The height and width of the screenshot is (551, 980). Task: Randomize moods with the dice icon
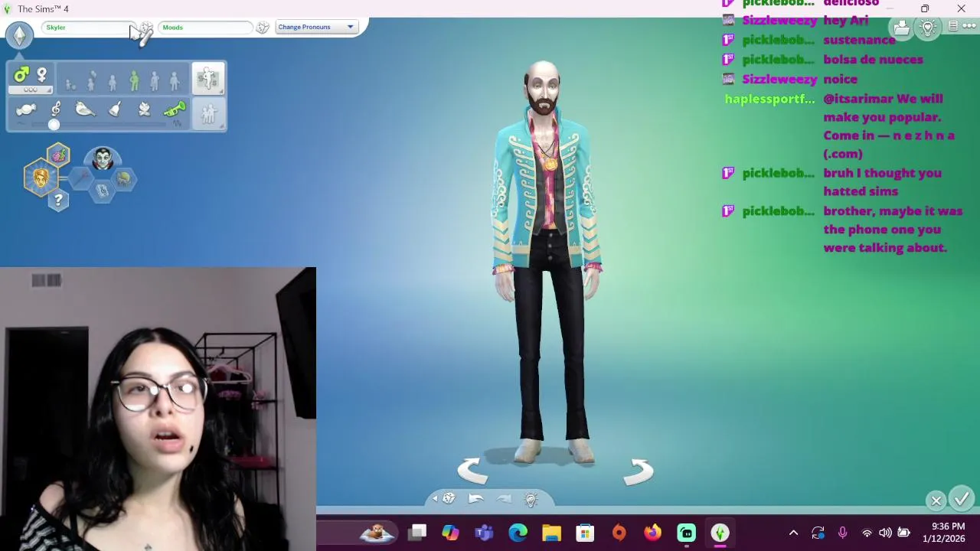[x=263, y=28]
